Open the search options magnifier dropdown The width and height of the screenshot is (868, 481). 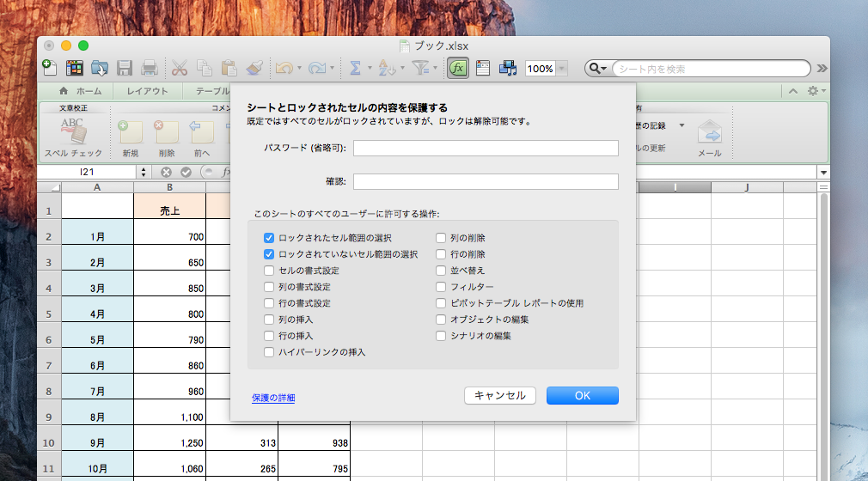597,69
